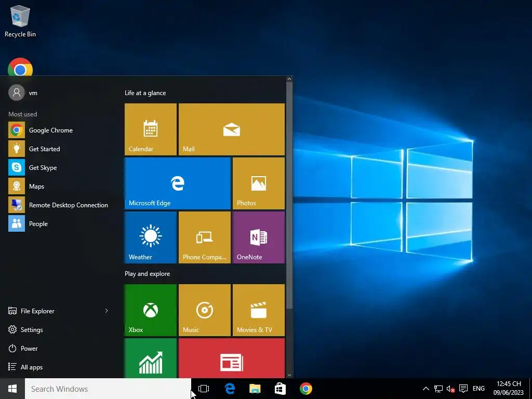The width and height of the screenshot is (532, 399).
Task: Expand File Explorer jump list arrow
Action: click(x=107, y=311)
